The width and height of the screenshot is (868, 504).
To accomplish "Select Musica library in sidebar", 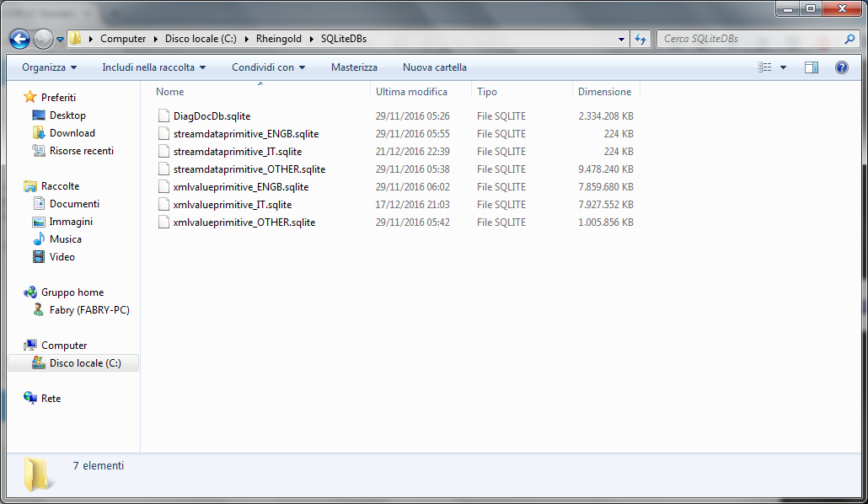I will 65,239.
